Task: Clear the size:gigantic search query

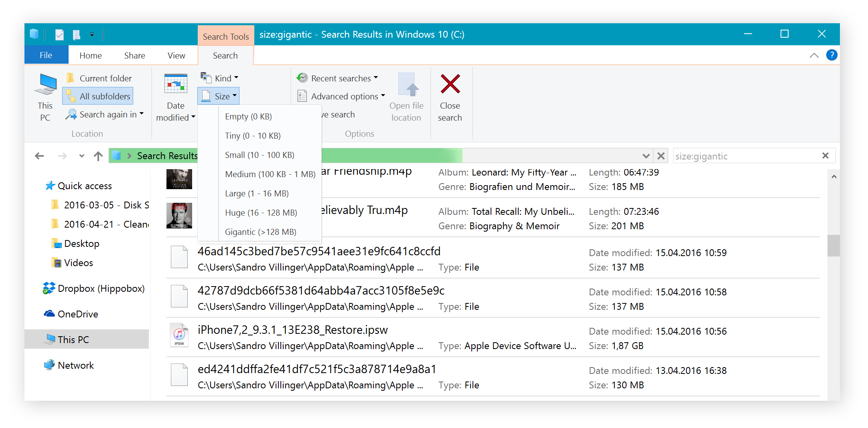Action: 825,156
